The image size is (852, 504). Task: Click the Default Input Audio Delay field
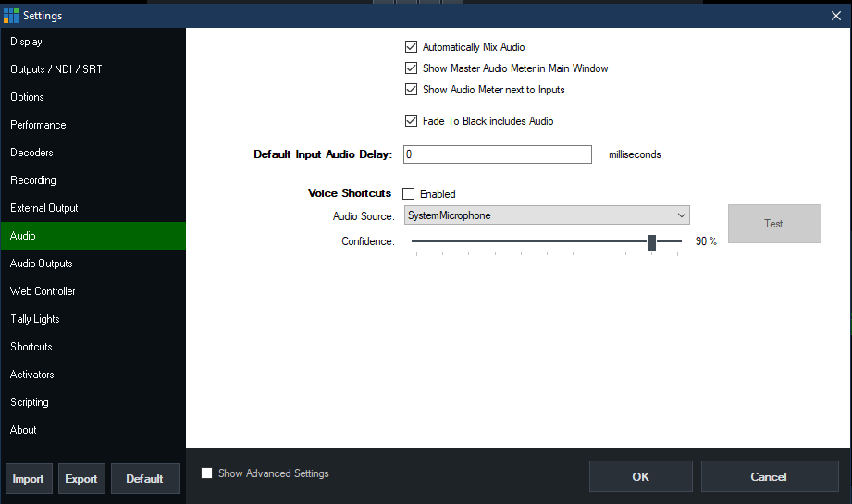pyautogui.click(x=498, y=154)
